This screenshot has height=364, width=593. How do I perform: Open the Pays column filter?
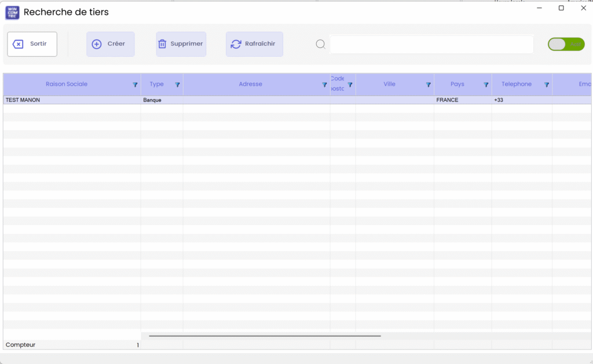486,85
